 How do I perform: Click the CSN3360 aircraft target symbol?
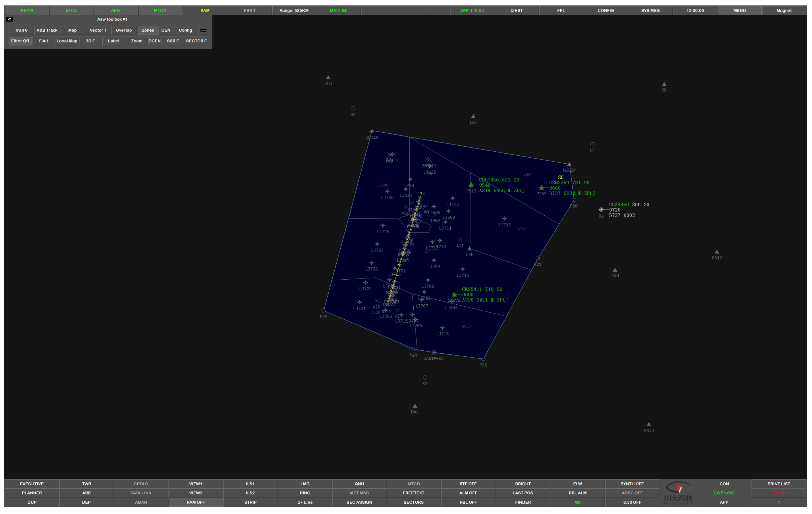click(x=541, y=187)
